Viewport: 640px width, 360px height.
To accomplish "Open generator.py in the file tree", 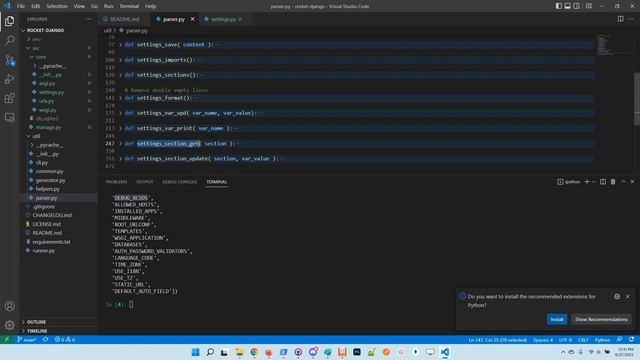I will (50, 180).
